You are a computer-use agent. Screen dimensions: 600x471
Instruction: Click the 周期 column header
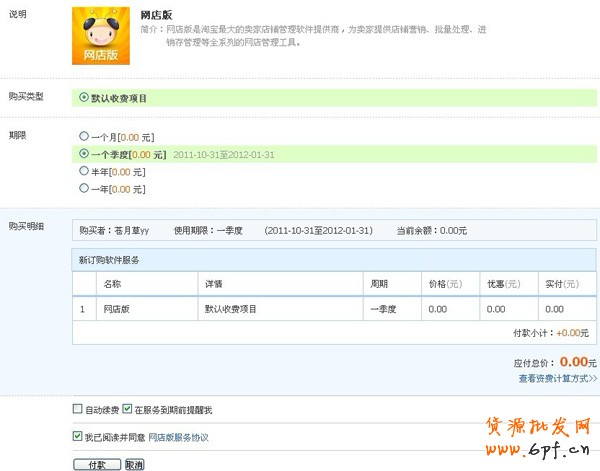click(379, 284)
